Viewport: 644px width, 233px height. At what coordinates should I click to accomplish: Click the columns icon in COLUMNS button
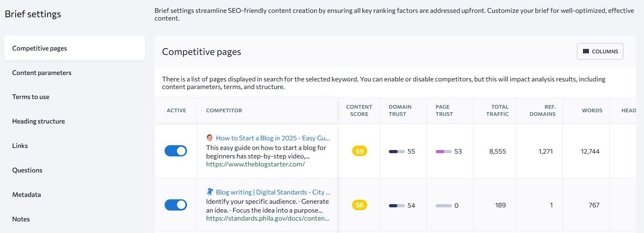586,51
